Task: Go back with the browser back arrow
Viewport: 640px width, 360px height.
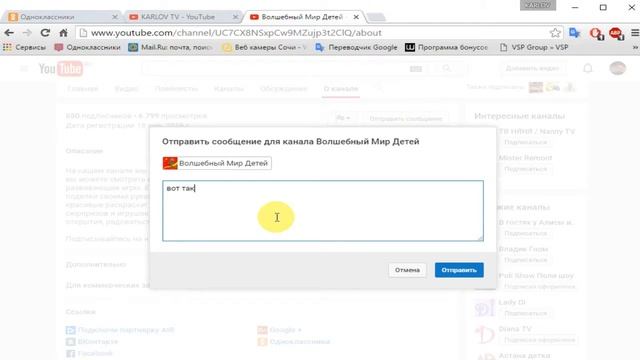Action: click(9, 33)
